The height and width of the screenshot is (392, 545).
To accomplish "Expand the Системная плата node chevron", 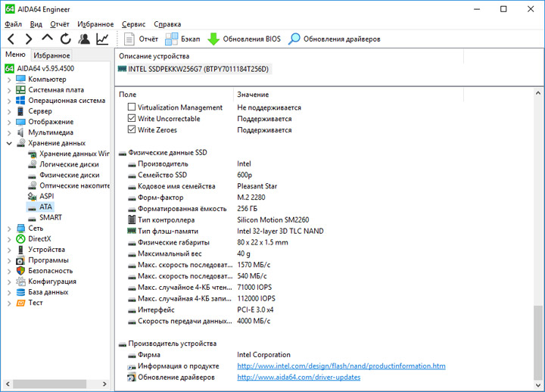I will point(9,90).
